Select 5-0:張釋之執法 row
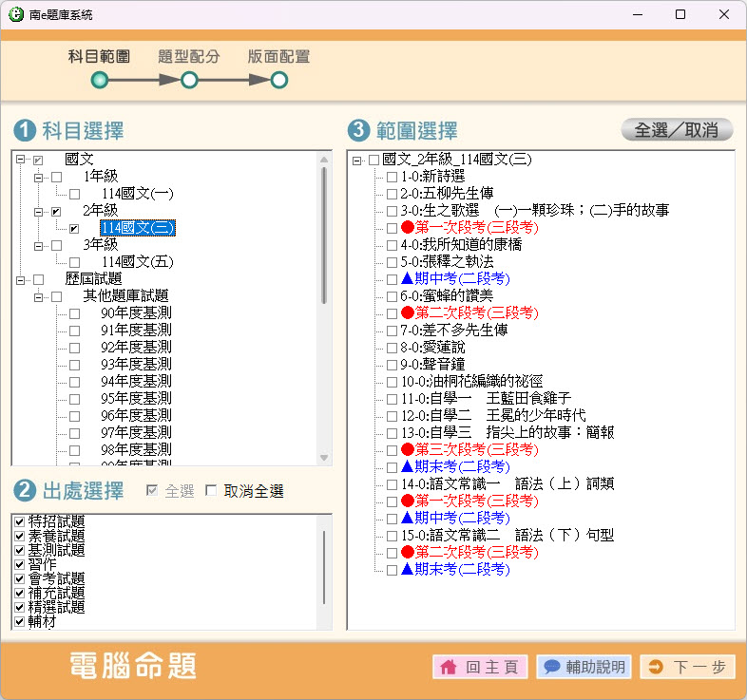The height and width of the screenshot is (700, 747). point(447,262)
